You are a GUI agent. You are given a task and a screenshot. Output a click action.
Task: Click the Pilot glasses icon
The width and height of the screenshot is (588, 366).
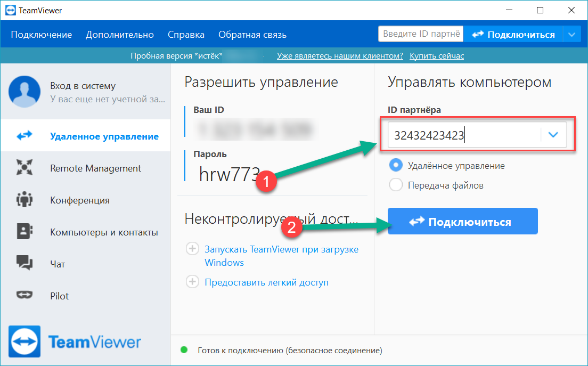24,295
